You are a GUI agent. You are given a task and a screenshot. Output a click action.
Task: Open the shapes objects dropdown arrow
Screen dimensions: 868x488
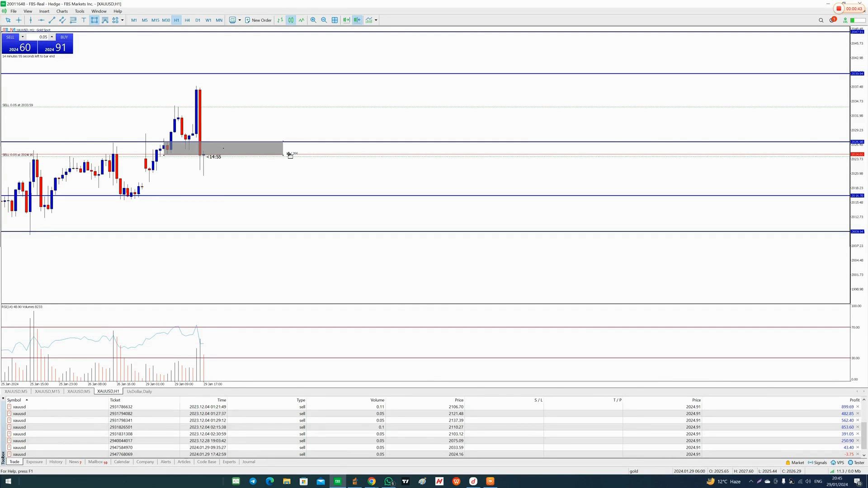[122, 20]
